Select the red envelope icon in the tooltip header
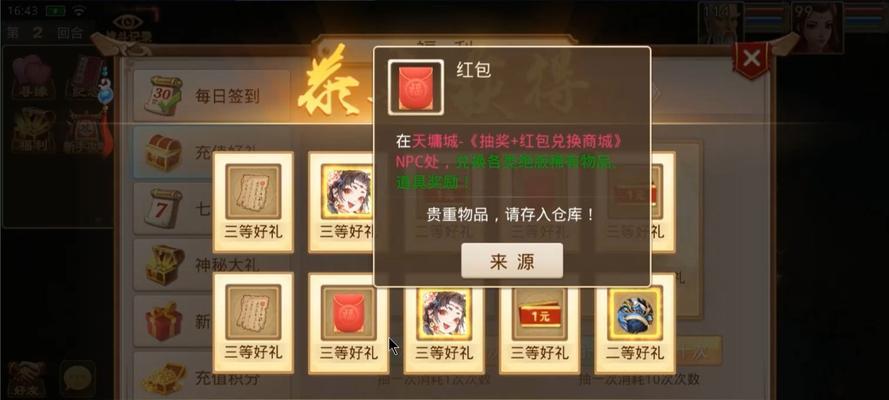The width and height of the screenshot is (889, 400). (x=416, y=87)
